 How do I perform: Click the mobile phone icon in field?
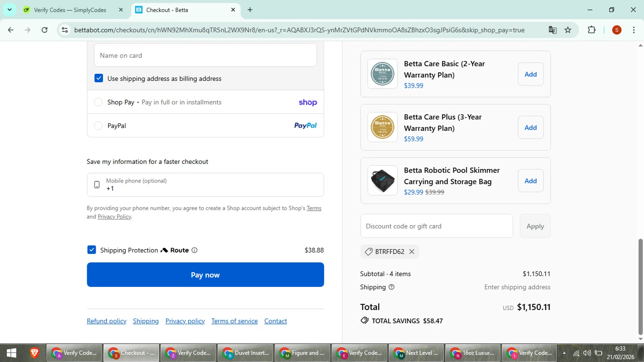pyautogui.click(x=97, y=185)
